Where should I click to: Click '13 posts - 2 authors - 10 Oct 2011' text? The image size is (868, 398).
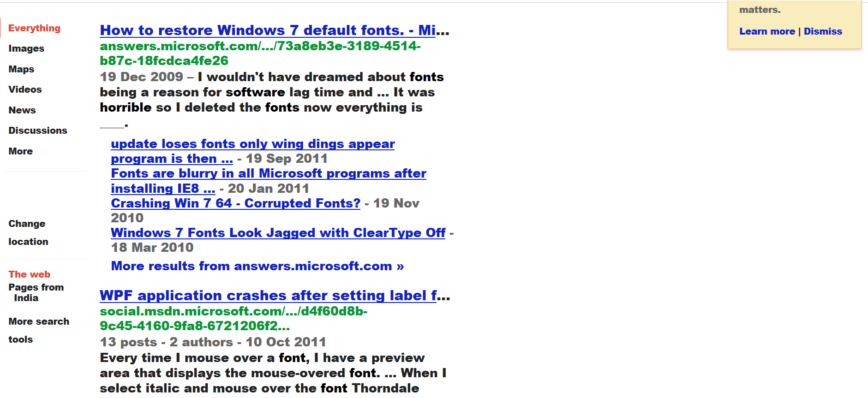click(213, 342)
